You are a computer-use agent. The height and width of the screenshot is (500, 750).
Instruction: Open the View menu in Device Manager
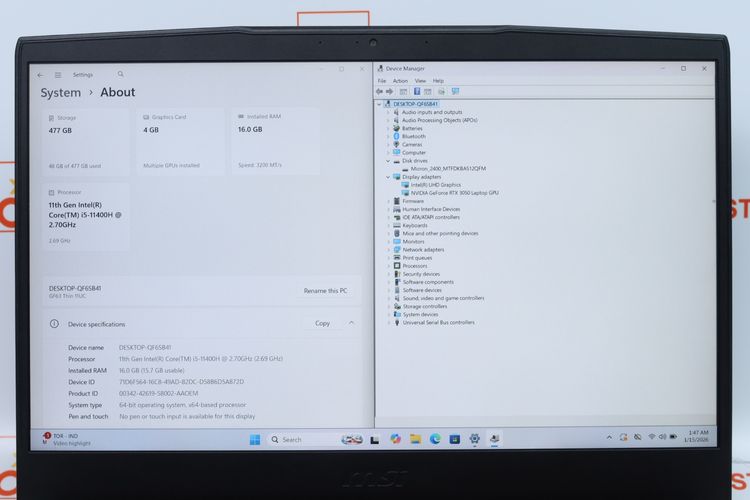click(x=420, y=81)
